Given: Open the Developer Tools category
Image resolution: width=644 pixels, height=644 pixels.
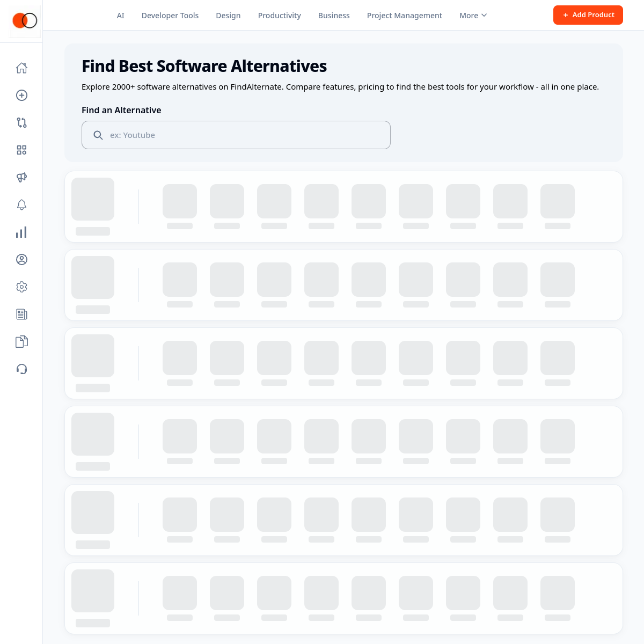Looking at the screenshot, I should point(170,16).
